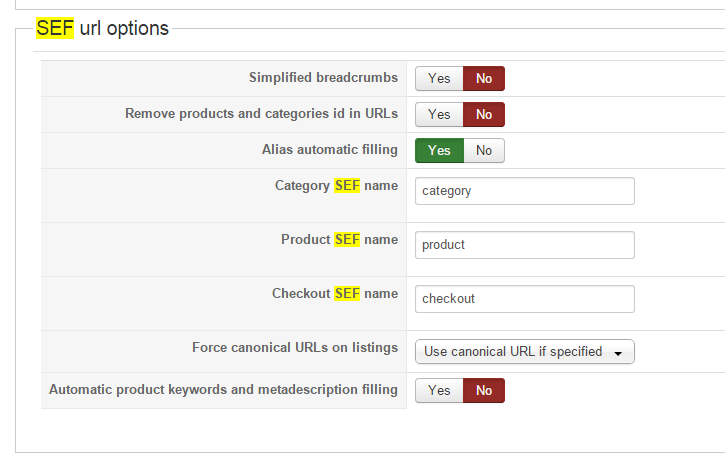
Task: Select No for removing ids in URLs
Action: pyautogui.click(x=484, y=114)
